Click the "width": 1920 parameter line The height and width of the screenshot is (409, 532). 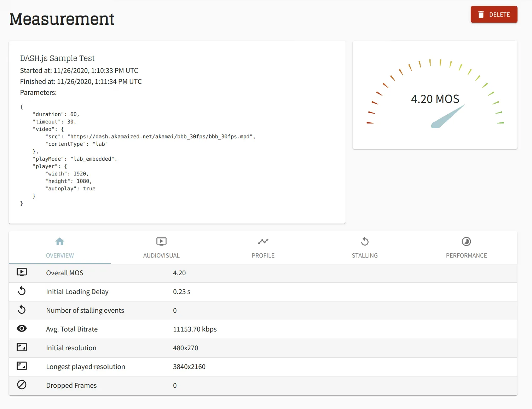click(x=67, y=174)
